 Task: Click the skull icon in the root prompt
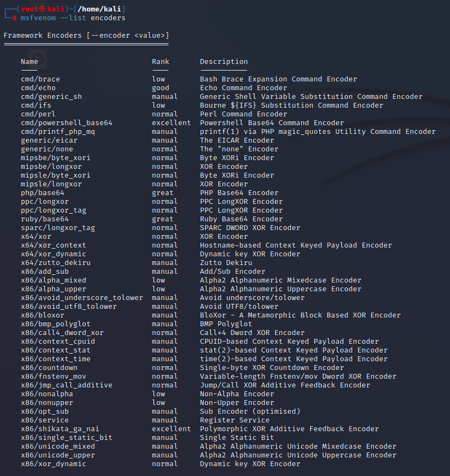coord(42,9)
